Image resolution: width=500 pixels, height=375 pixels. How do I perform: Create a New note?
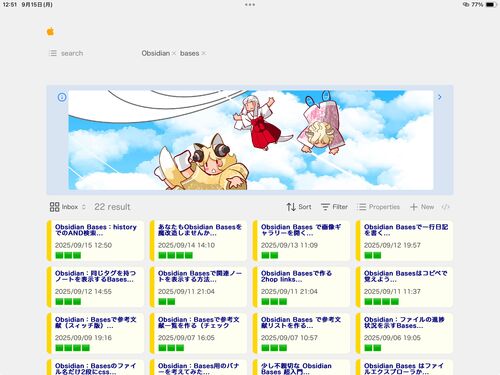point(422,207)
